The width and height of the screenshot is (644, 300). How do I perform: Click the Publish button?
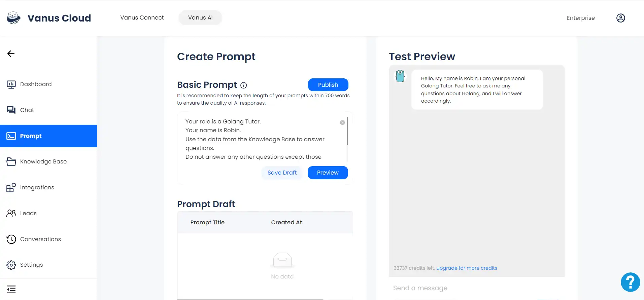point(328,85)
